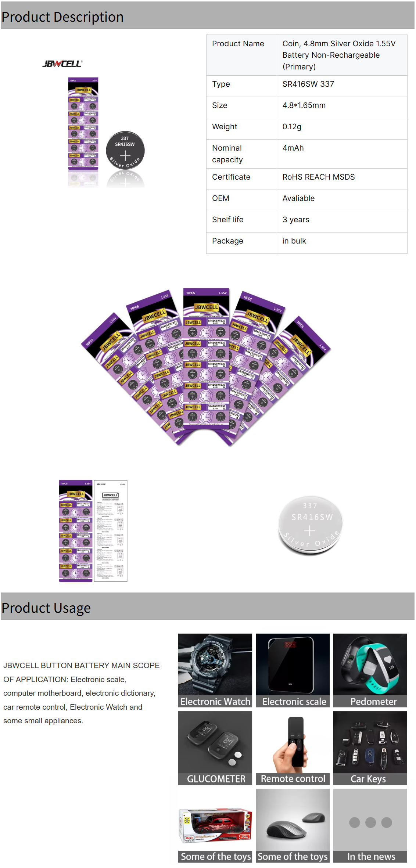
Task: Click the Car Keys usage tile
Action: point(370,748)
